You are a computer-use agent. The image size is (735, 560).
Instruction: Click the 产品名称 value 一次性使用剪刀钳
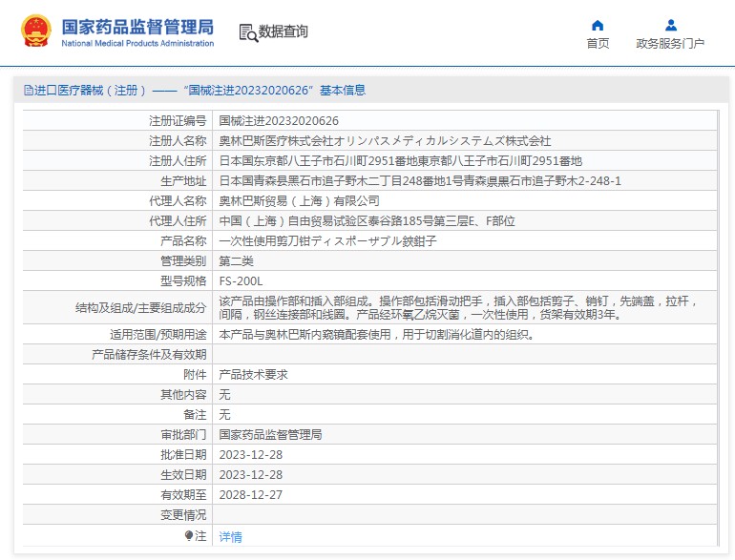tap(327, 241)
